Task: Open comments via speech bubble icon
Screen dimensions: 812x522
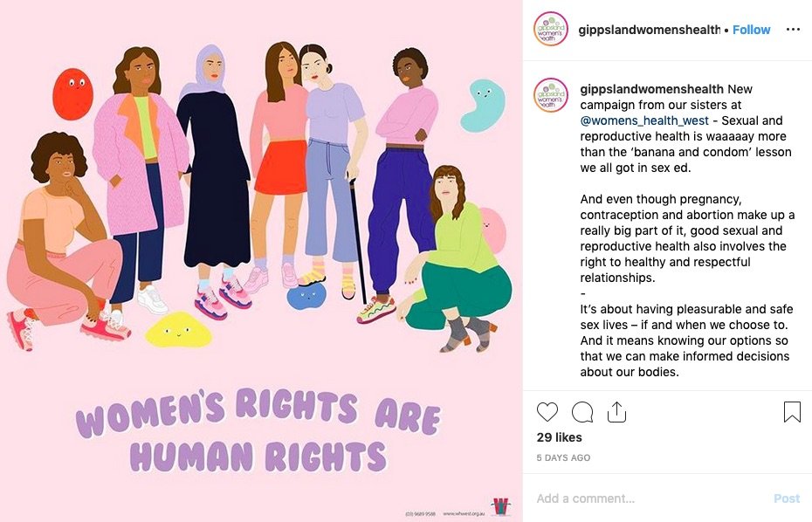Action: [581, 412]
